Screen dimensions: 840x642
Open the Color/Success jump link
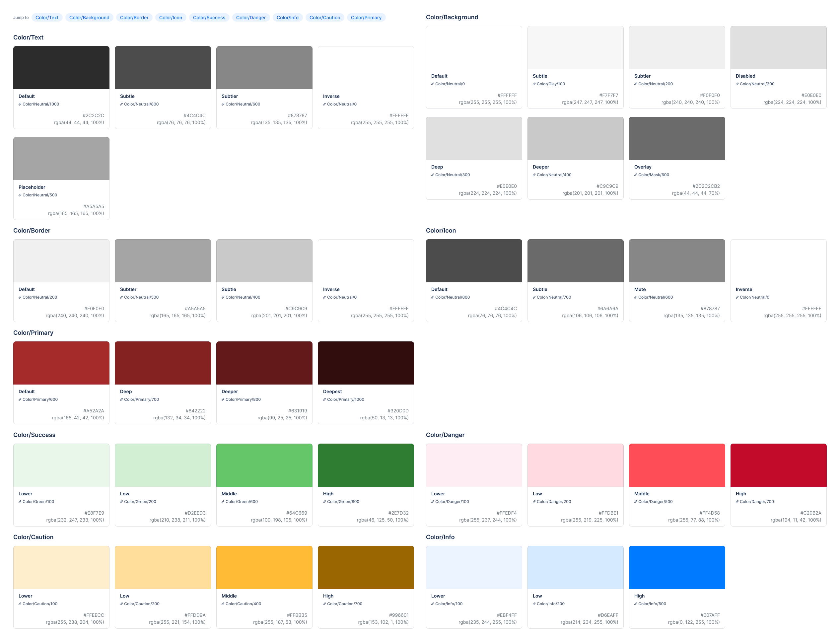click(x=209, y=18)
